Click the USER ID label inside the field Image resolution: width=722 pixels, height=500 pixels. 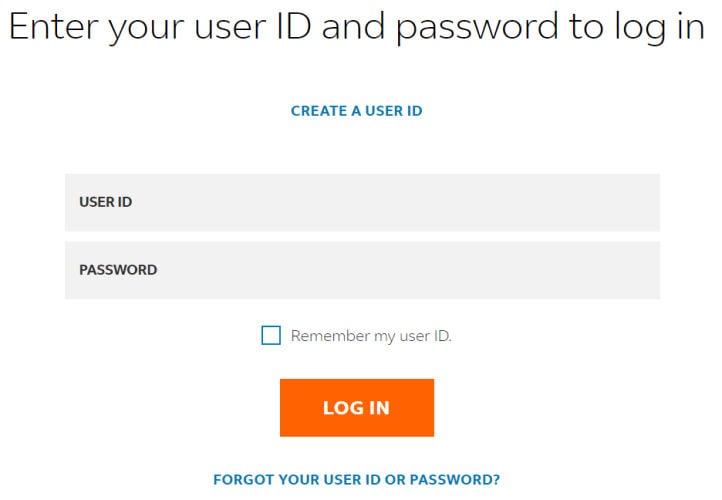point(105,202)
